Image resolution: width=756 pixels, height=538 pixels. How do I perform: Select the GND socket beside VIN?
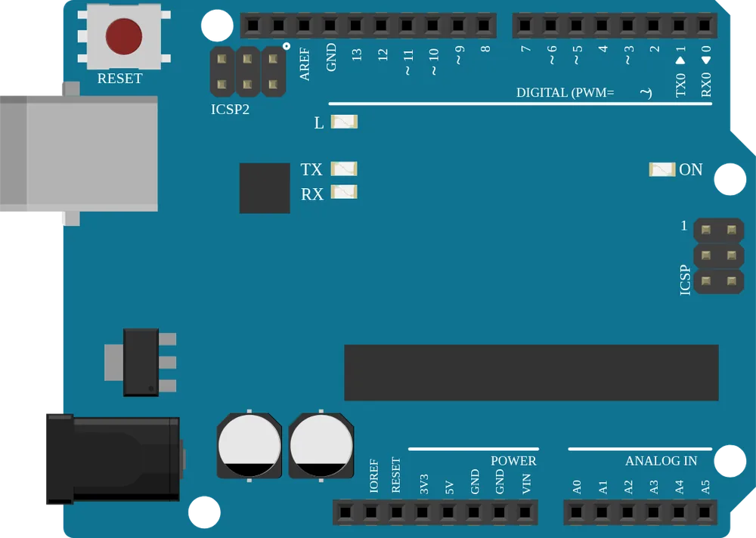point(500,512)
